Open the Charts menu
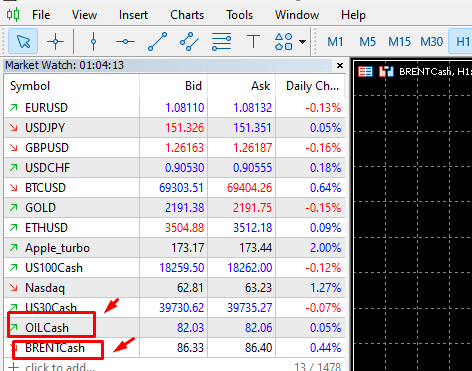Image resolution: width=472 pixels, height=371 pixels. (x=187, y=15)
